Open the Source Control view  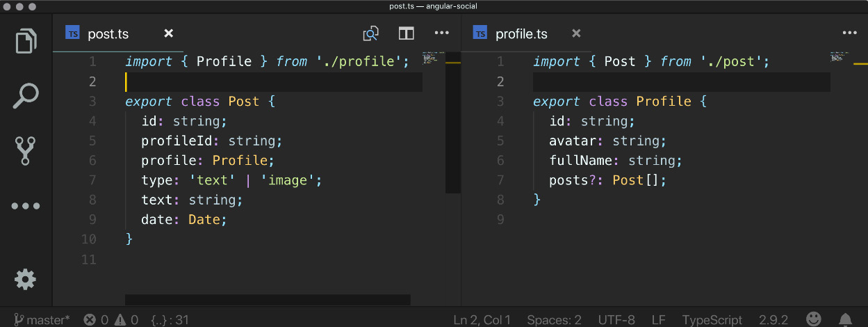coord(26,150)
